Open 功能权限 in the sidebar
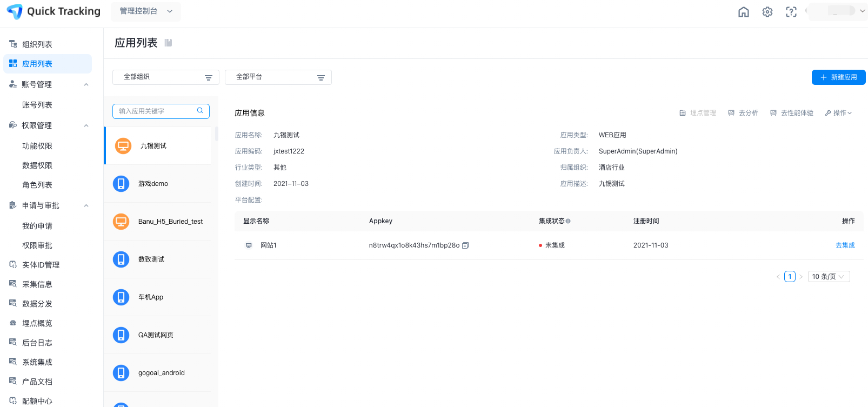Screen dimensions: 868x407 [x=37, y=146]
